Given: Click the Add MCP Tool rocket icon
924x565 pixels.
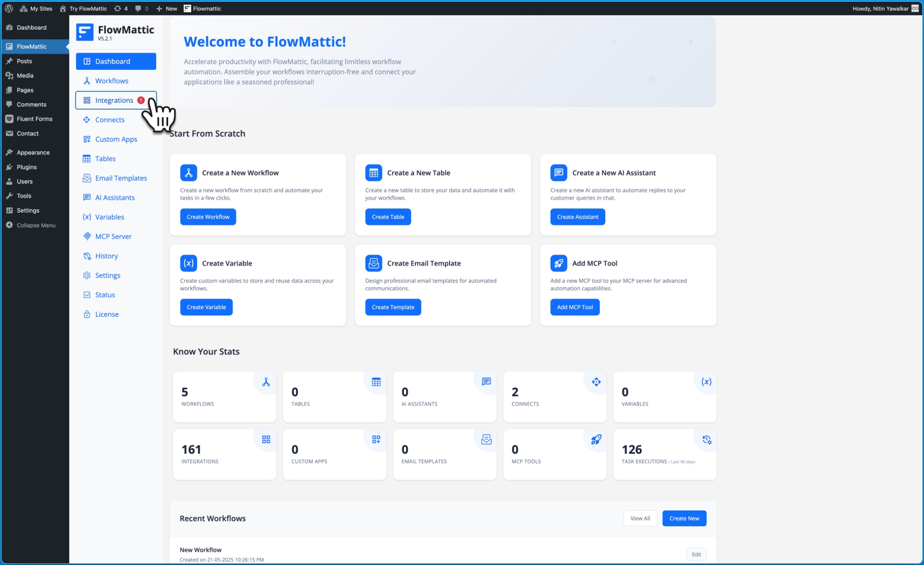Looking at the screenshot, I should coord(559,263).
